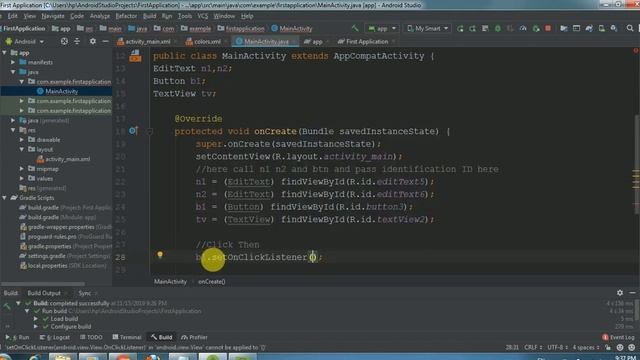Expand the manifests folder
640x360 pixels.
[13, 62]
